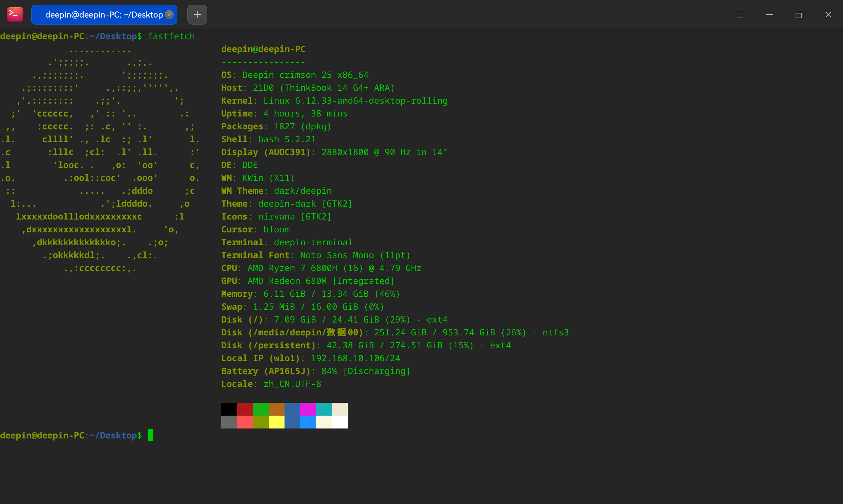
Task: Click the 'Disk (/persistent)' line
Action: 366,346
